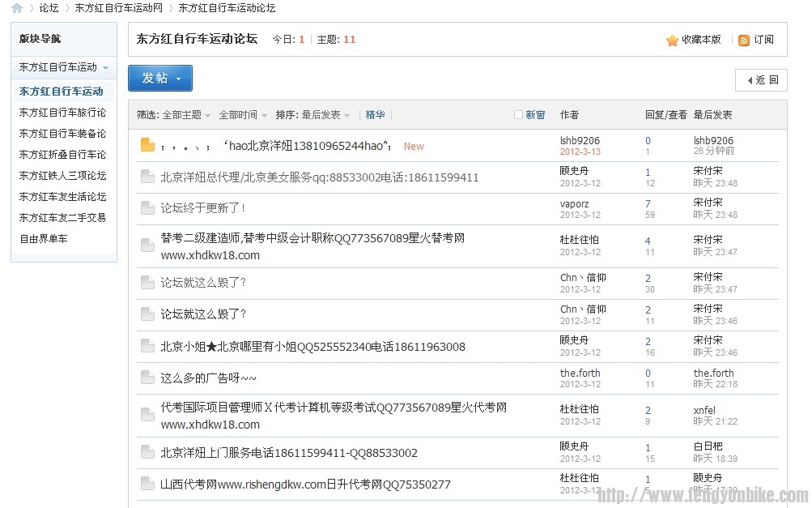The height and width of the screenshot is (508, 812).
Task: Click the 精华 featured posts filter link
Action: tap(375, 115)
